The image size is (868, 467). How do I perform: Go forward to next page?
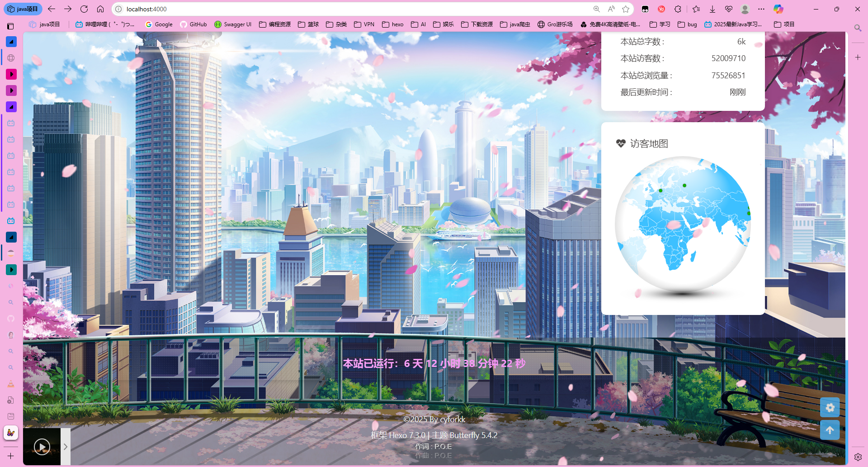click(68, 9)
